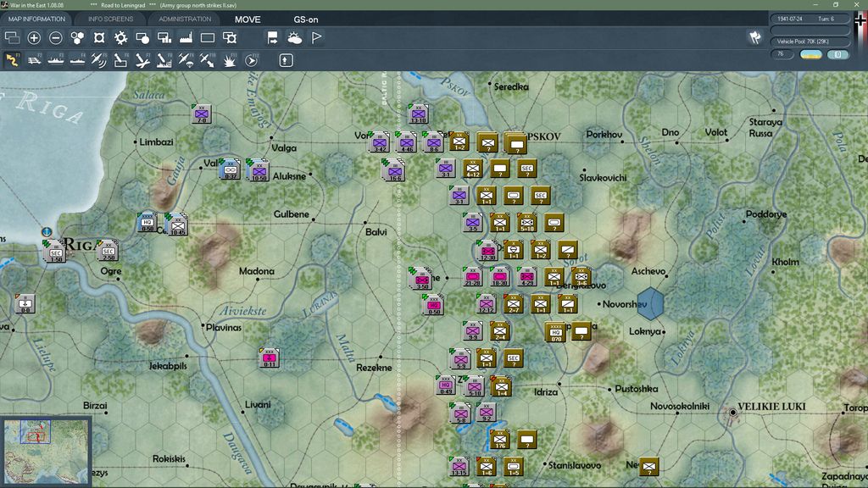Click the boxed up-arrow toolbar icon
Screen dimensions: 868x488
286,60
